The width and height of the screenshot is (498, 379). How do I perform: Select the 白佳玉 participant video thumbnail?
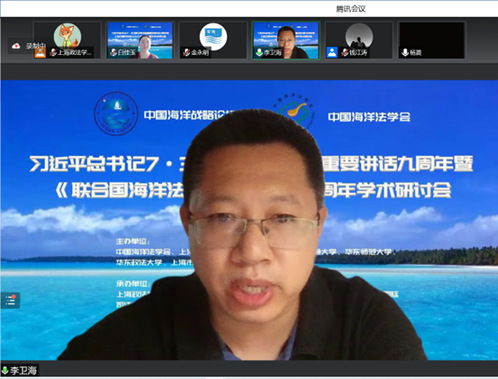(x=140, y=40)
